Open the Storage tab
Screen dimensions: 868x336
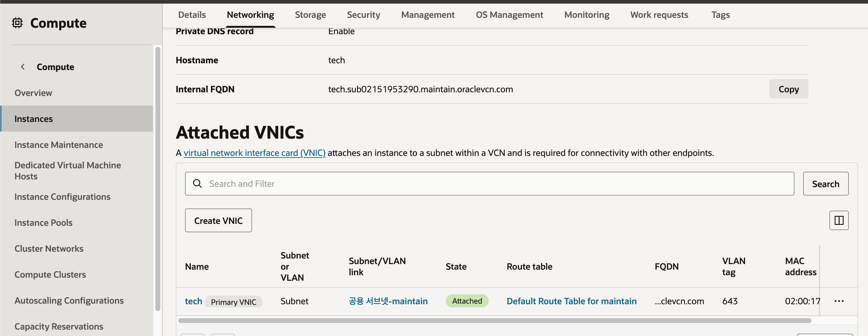[310, 15]
